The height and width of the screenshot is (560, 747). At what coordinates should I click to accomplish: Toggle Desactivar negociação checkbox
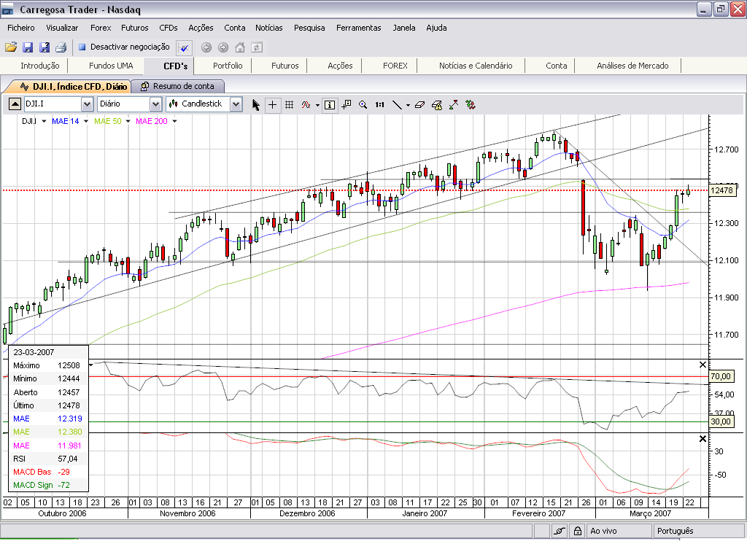[82, 47]
